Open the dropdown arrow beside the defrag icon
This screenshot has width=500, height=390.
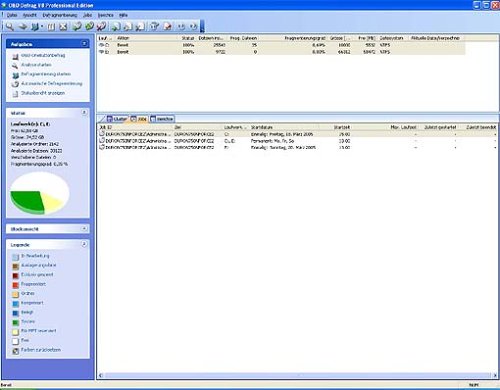42,27
